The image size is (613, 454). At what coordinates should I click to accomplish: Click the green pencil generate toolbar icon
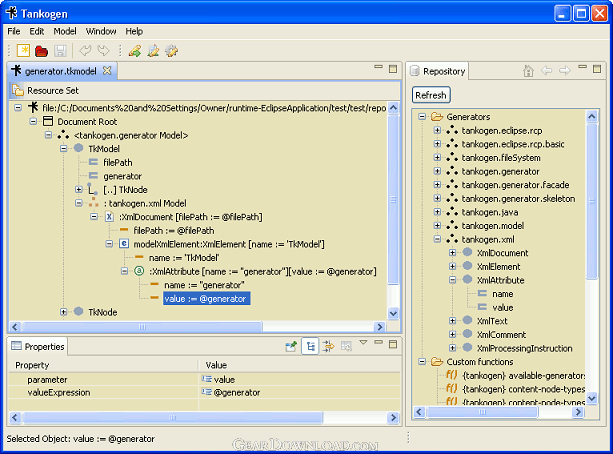(x=135, y=51)
